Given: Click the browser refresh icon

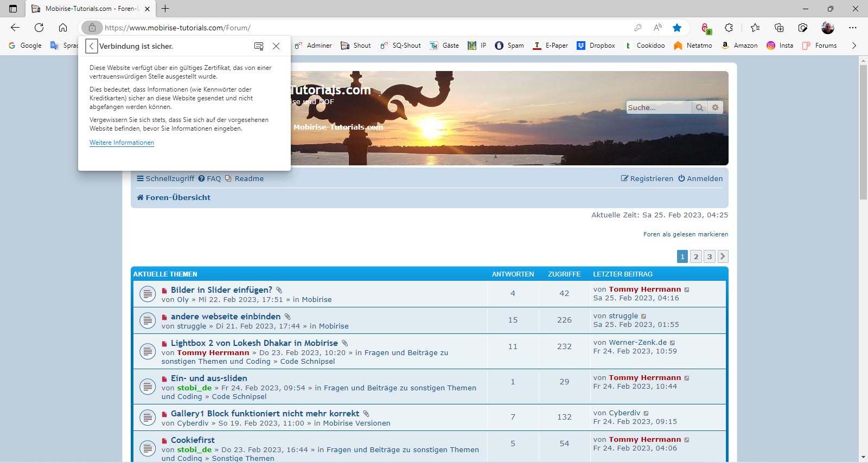Looking at the screenshot, I should [x=39, y=28].
